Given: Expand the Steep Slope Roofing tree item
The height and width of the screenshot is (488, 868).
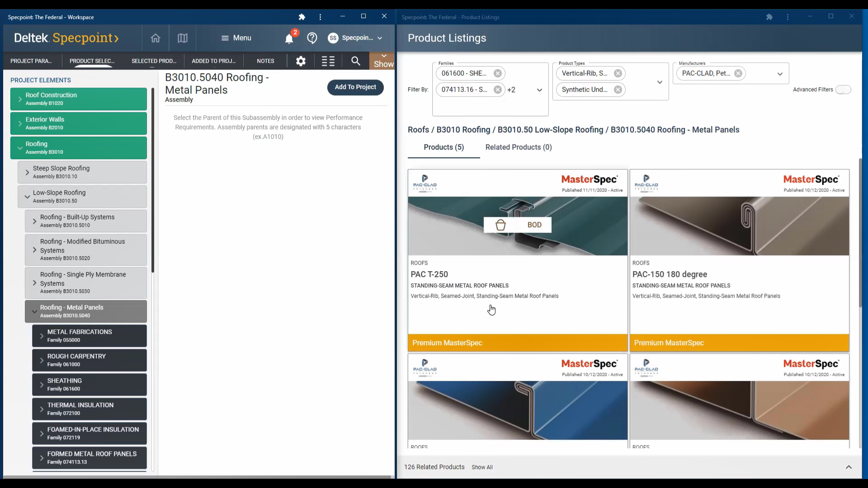Looking at the screenshot, I should pos(27,172).
